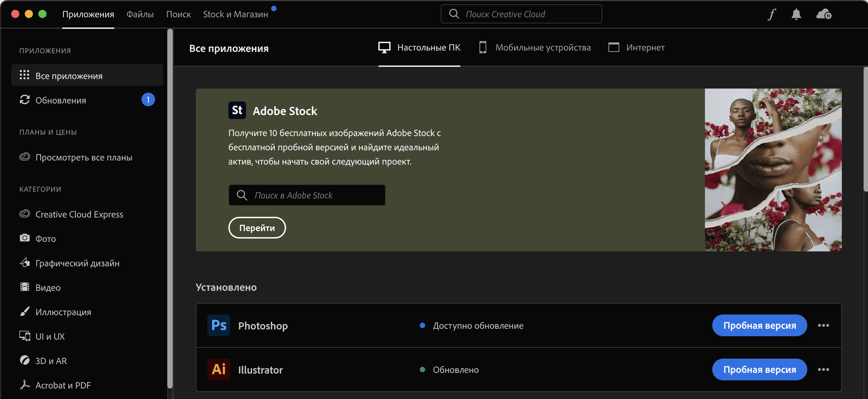Image resolution: width=868 pixels, height=399 pixels.
Task: Switch to the Files tab
Action: coord(140,14)
